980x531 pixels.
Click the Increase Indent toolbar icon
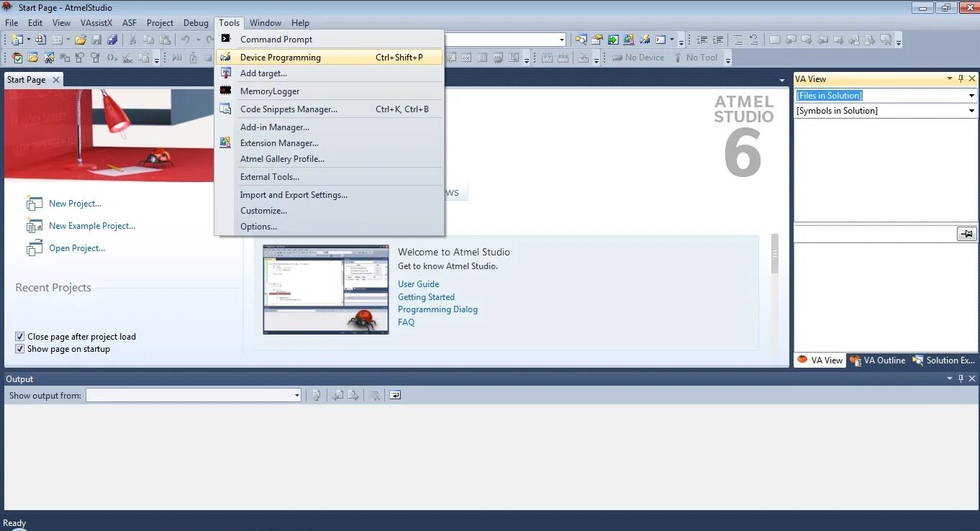718,40
